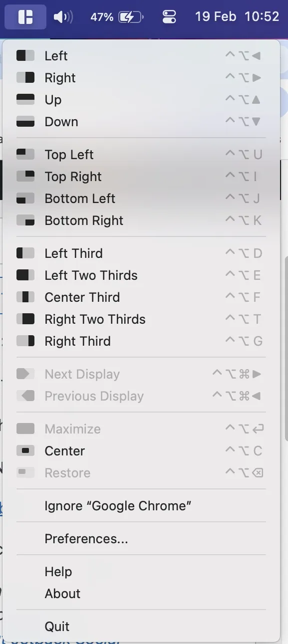Click the date and time clock
This screenshot has width=288, height=644.
(x=237, y=16)
